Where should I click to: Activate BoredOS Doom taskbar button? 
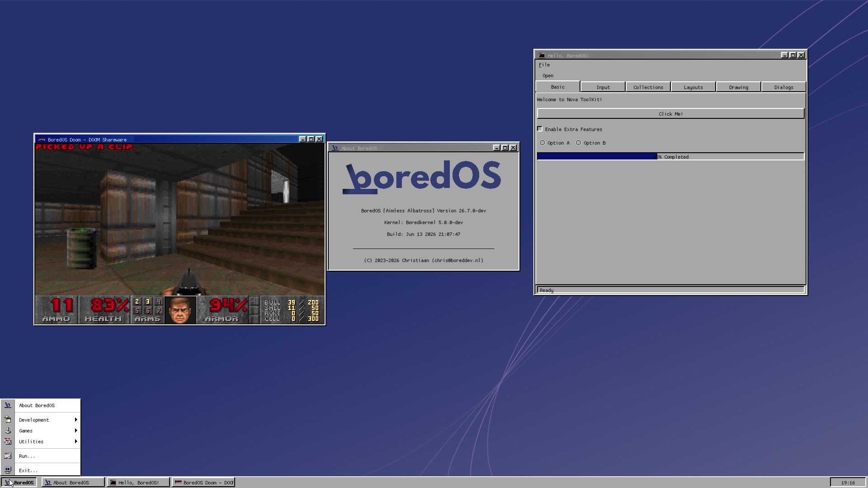203,483
